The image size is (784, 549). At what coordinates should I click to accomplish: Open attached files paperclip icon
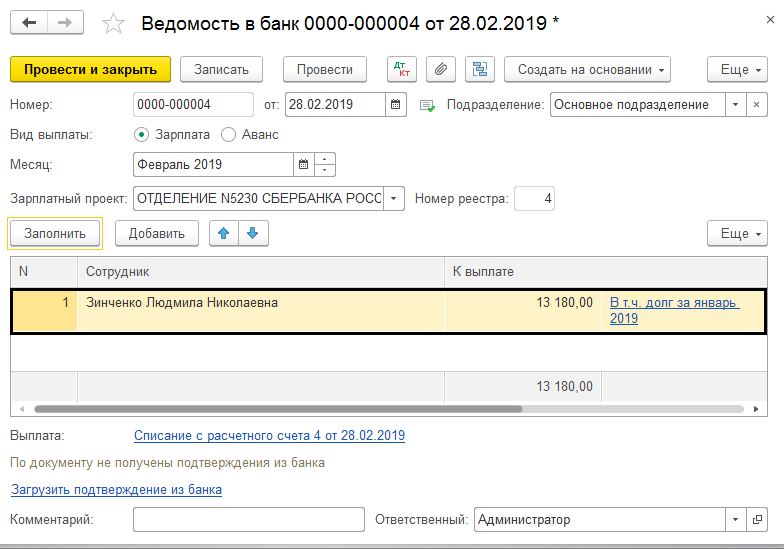[x=441, y=69]
